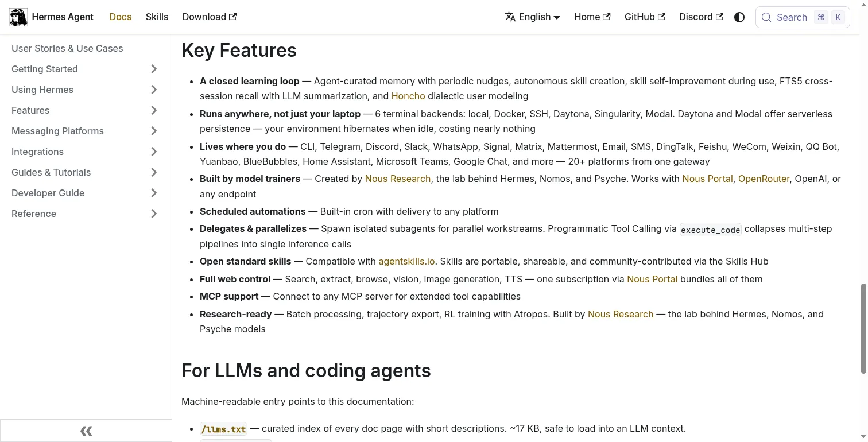Open the Guides & Tutorials sidebar item
868x442 pixels.
pos(51,172)
